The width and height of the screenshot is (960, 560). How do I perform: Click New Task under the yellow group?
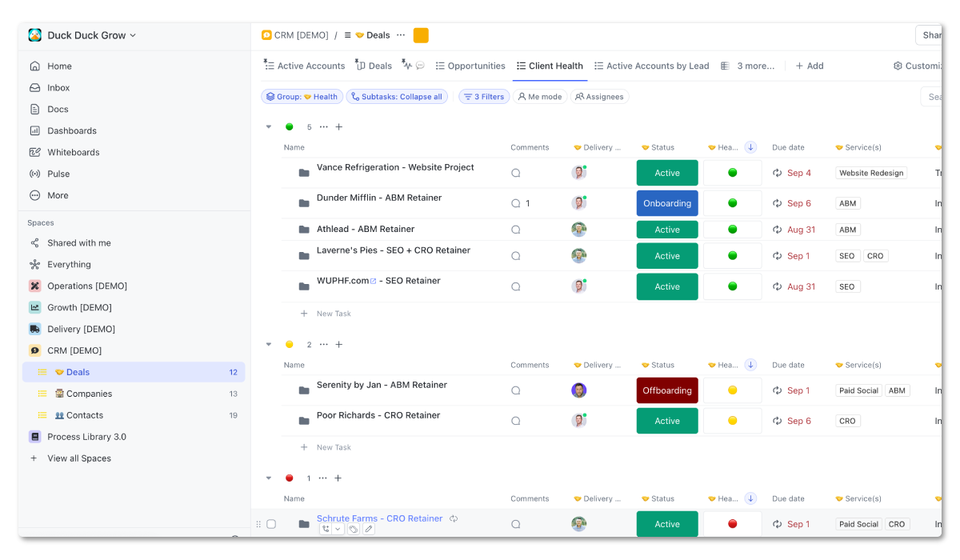[x=334, y=447]
